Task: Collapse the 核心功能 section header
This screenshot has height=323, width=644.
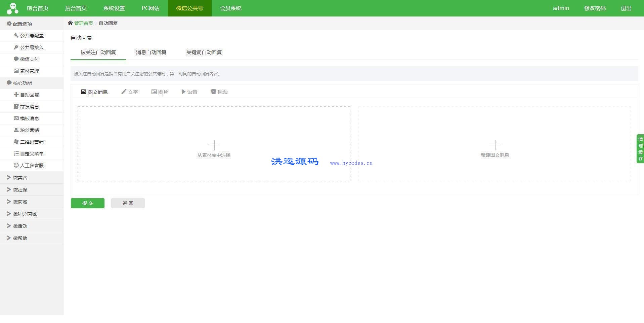Action: tap(32, 83)
